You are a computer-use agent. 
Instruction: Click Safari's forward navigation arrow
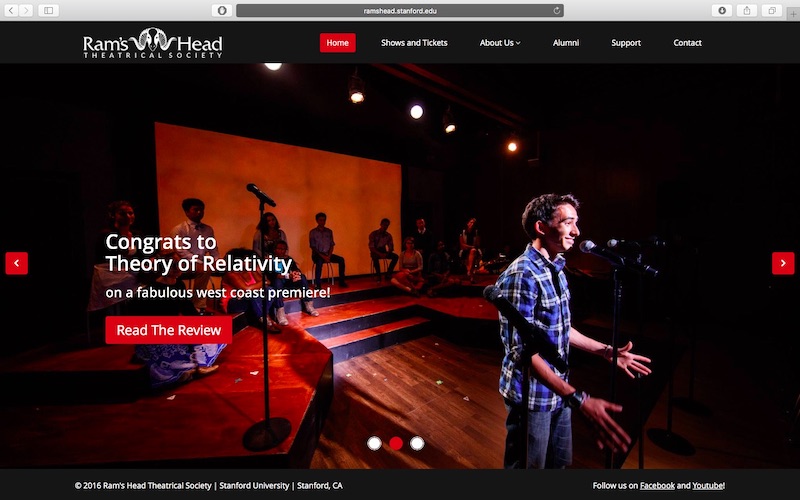(26, 10)
